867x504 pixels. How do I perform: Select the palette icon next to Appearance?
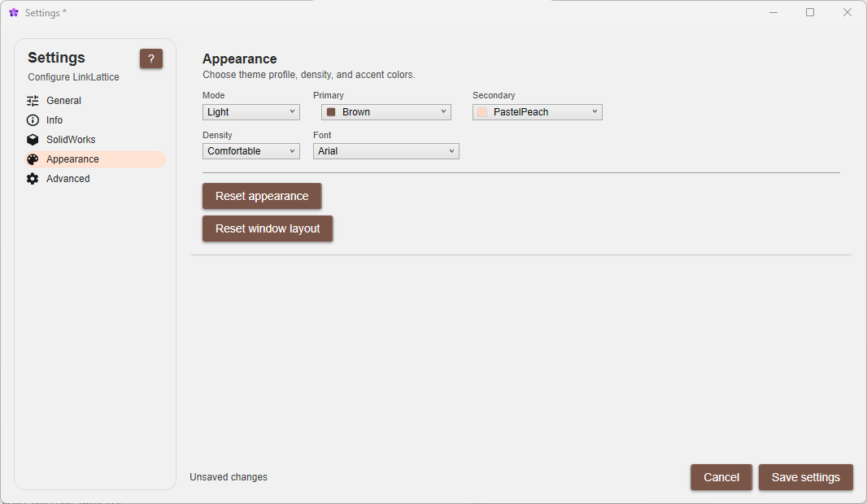point(33,159)
